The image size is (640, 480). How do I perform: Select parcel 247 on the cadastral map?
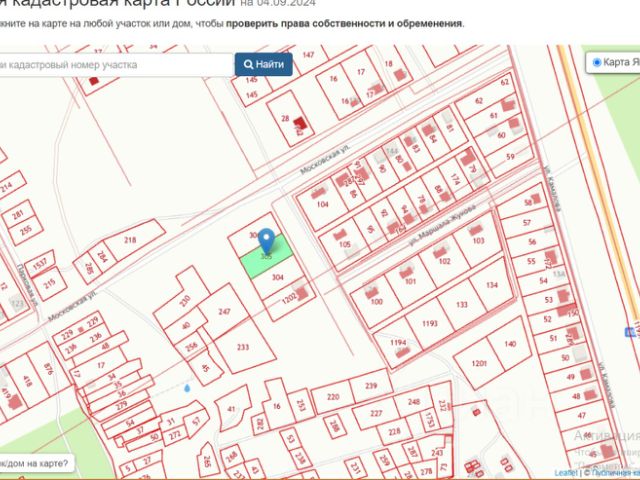coord(224,312)
